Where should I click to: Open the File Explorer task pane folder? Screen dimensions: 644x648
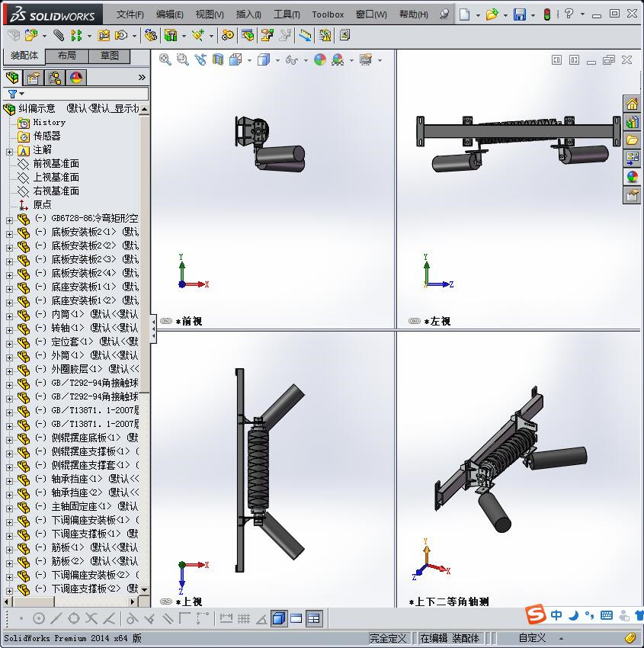632,140
